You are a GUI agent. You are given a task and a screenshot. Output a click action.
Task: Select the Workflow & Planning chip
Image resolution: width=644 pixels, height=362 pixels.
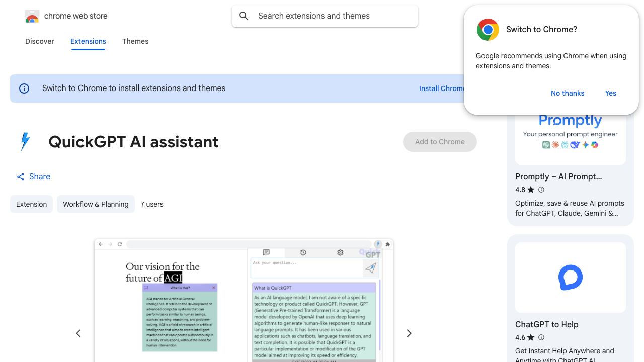[96, 204]
